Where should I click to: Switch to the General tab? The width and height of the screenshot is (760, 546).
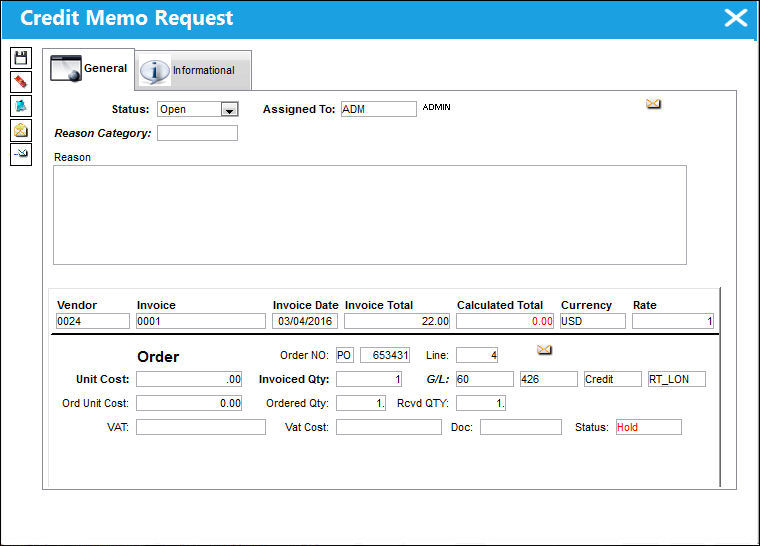point(89,68)
